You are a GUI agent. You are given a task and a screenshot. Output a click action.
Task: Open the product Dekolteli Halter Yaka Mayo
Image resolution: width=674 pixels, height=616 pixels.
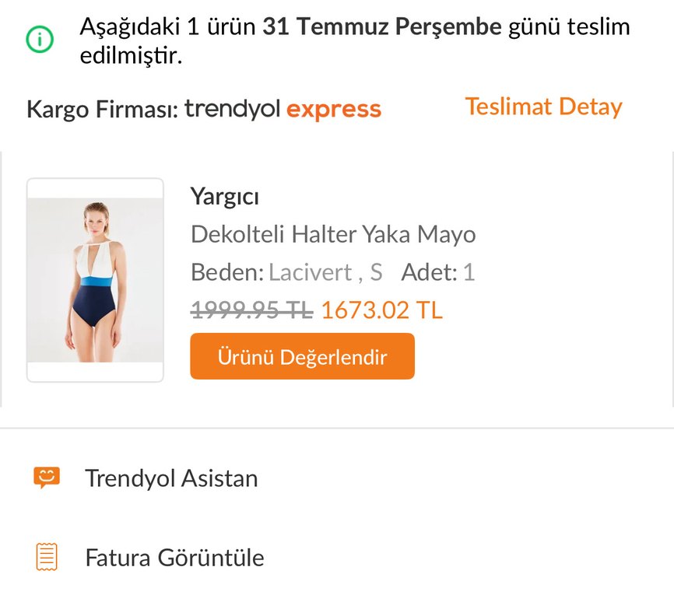pos(335,234)
